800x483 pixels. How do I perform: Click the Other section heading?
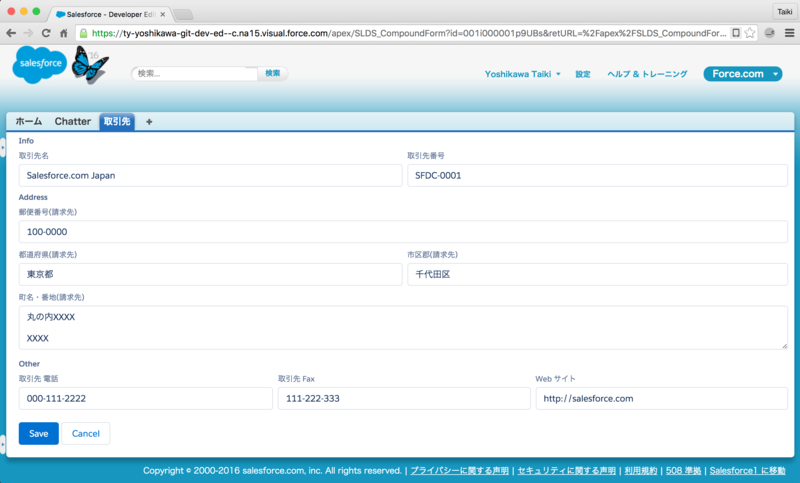(x=29, y=364)
